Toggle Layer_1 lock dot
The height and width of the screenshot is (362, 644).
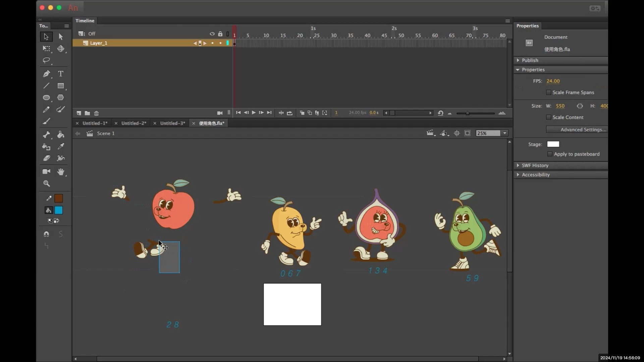point(220,43)
